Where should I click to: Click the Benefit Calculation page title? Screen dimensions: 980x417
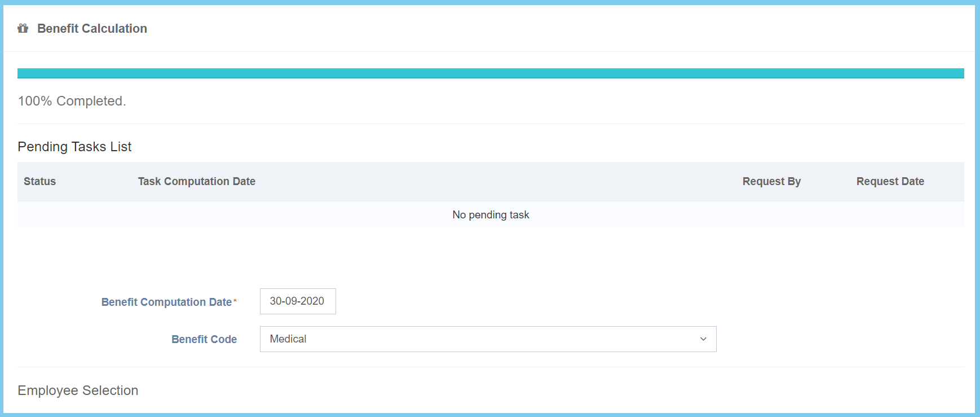[92, 28]
